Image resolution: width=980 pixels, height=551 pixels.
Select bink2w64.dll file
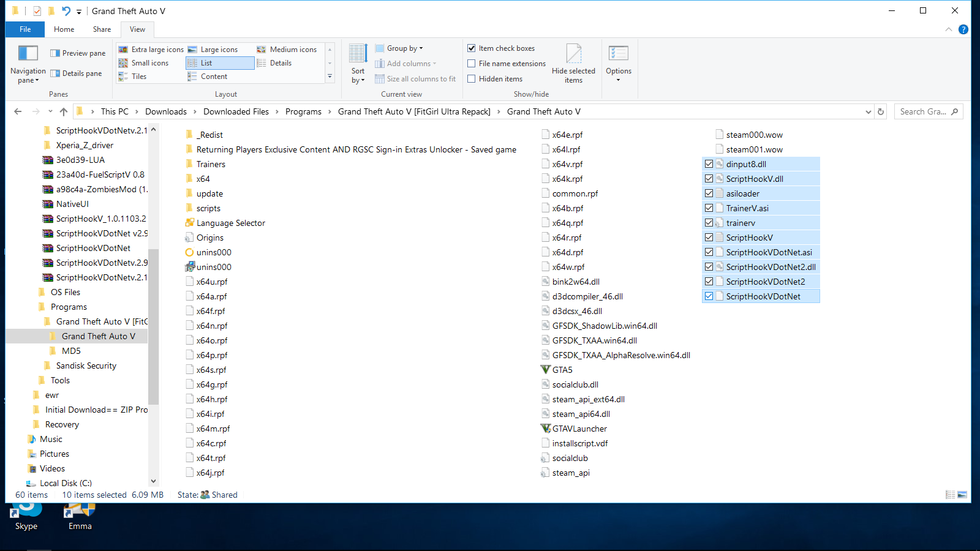(570, 282)
